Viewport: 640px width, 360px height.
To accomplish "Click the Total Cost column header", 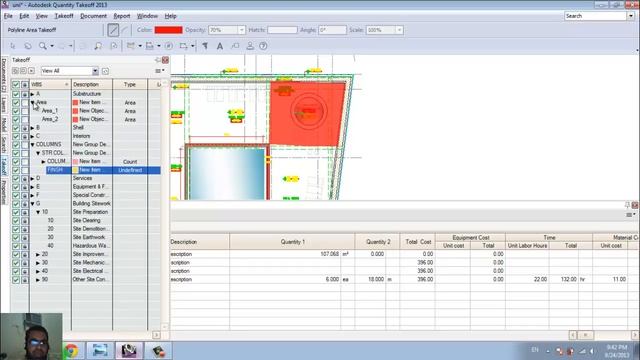I will pos(418,242).
